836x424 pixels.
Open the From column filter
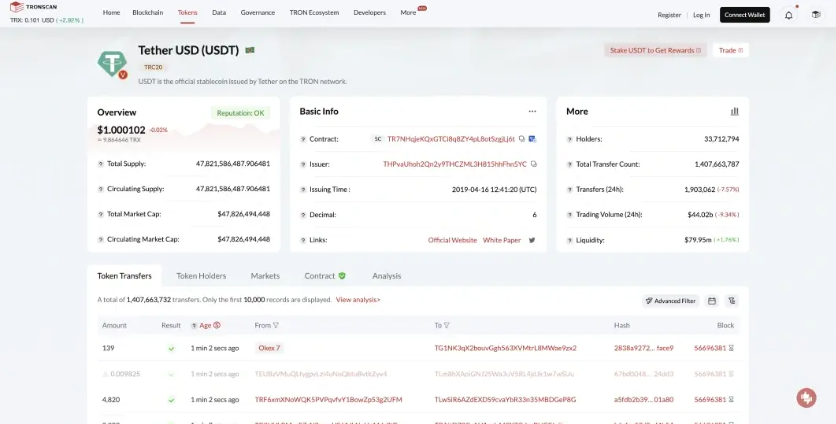click(276, 325)
